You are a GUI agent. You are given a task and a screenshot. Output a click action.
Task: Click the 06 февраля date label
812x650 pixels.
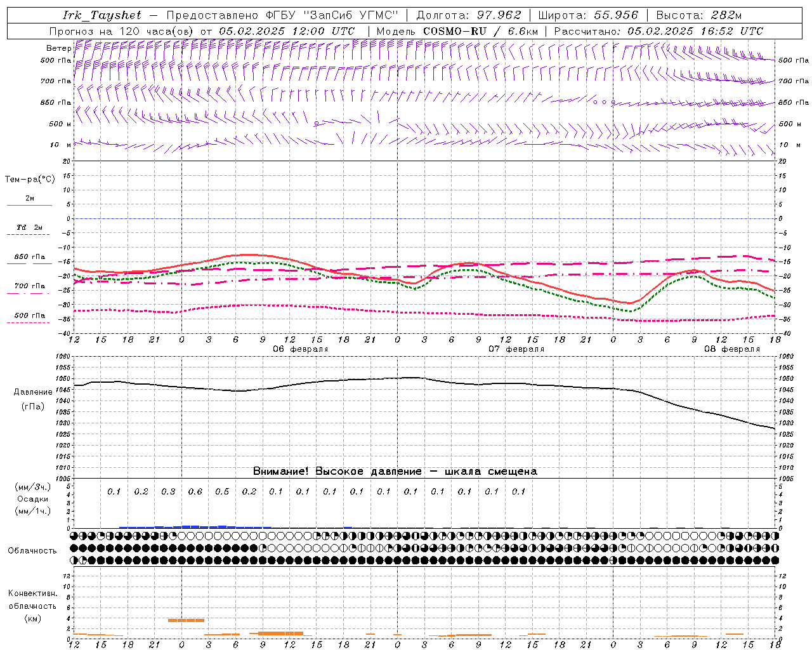pyautogui.click(x=301, y=349)
